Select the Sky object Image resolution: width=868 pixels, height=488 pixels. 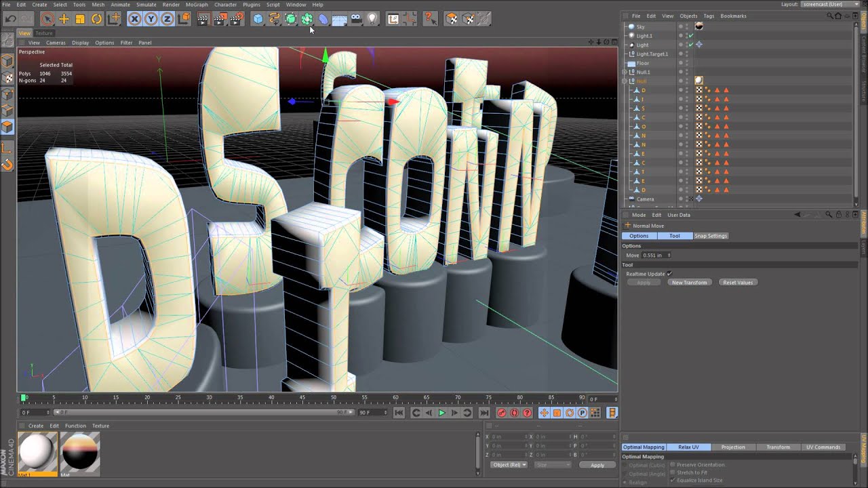click(x=640, y=27)
